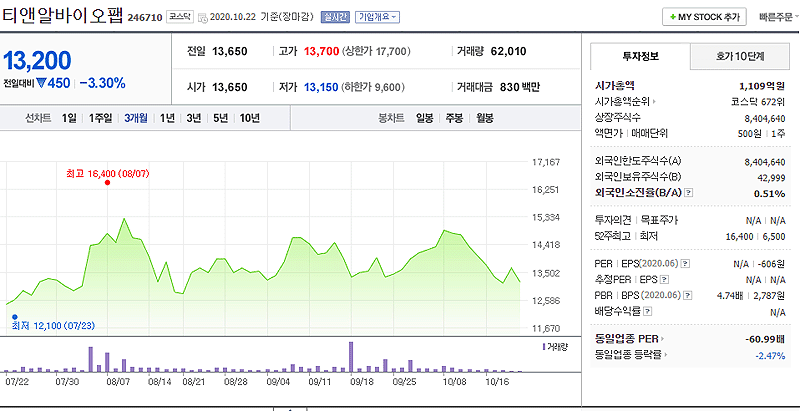
Task: Click the 투자의견 label
Action: tap(613, 220)
